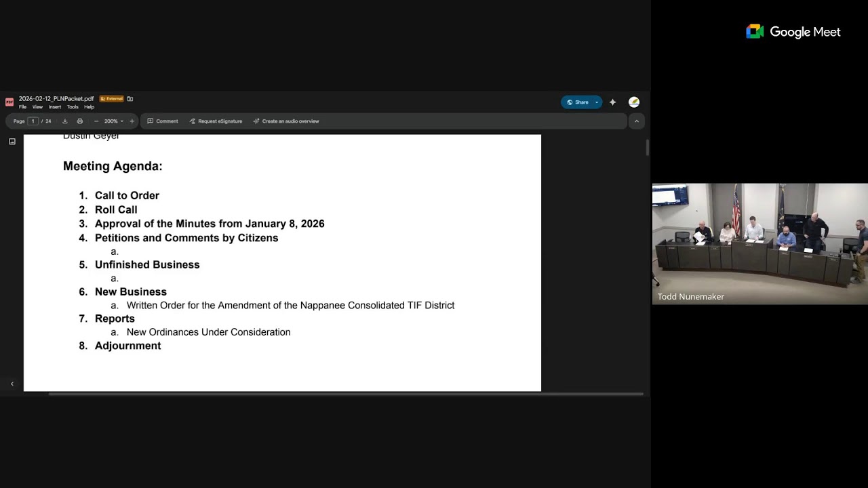Download the PDF using the download icon
868x488 pixels.
pyautogui.click(x=65, y=121)
